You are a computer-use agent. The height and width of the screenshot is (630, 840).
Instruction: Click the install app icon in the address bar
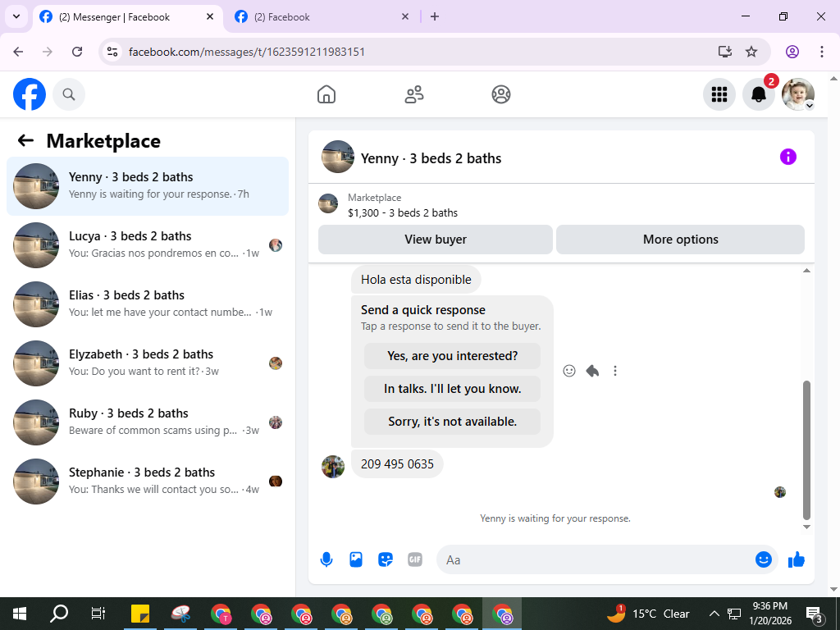(724, 52)
